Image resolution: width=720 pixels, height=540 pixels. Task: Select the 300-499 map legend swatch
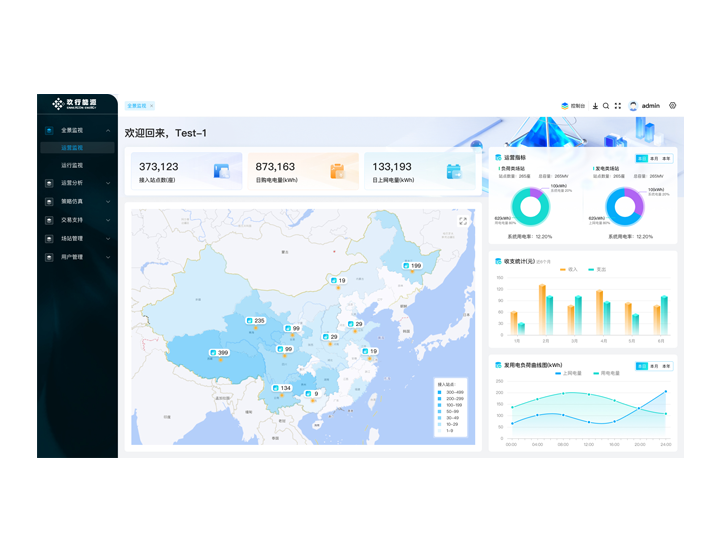441,391
